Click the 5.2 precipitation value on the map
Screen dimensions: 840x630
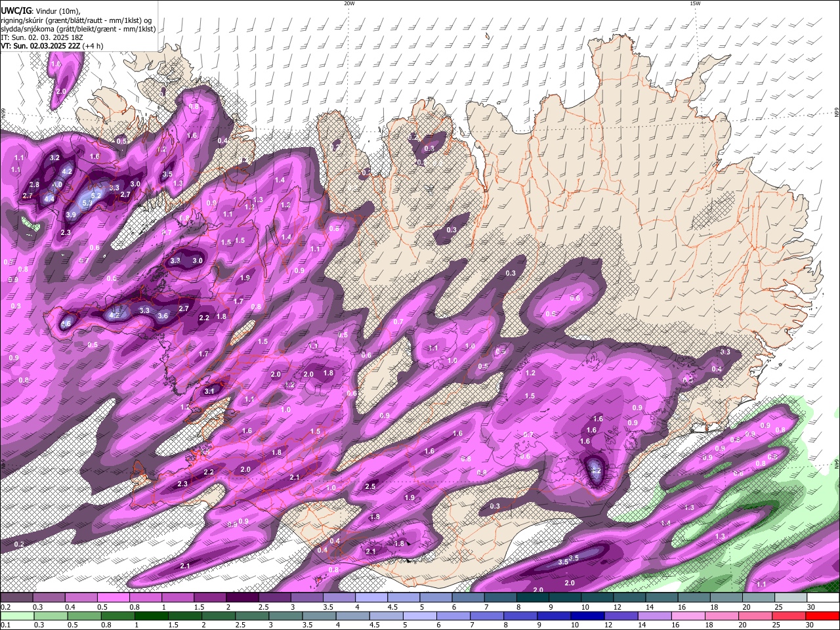pos(96,196)
